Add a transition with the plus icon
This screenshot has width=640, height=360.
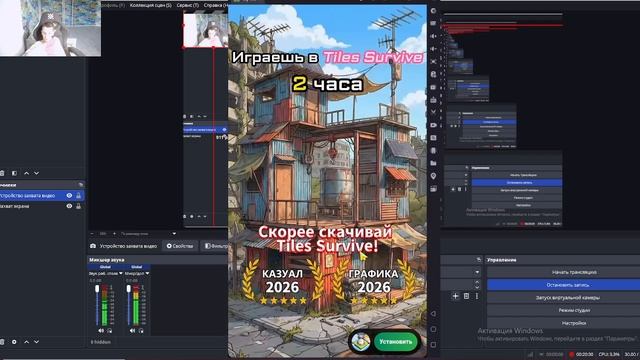click(456, 296)
